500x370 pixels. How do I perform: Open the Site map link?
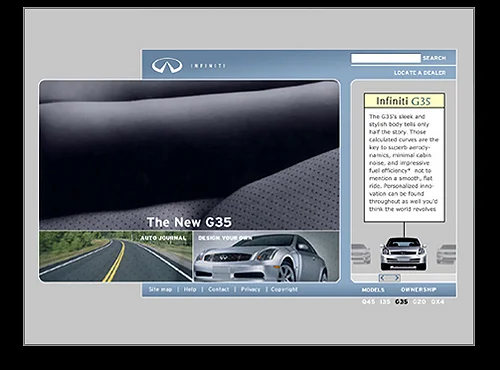[160, 289]
